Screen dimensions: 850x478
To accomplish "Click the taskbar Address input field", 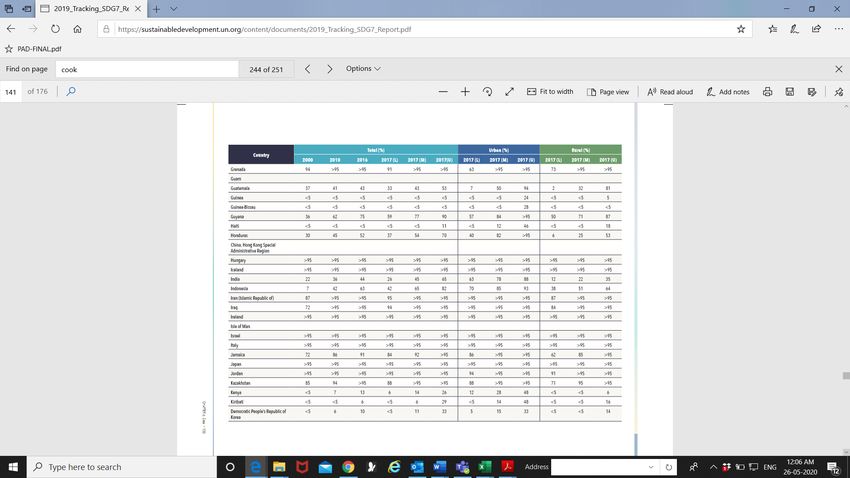I will pos(599,467).
